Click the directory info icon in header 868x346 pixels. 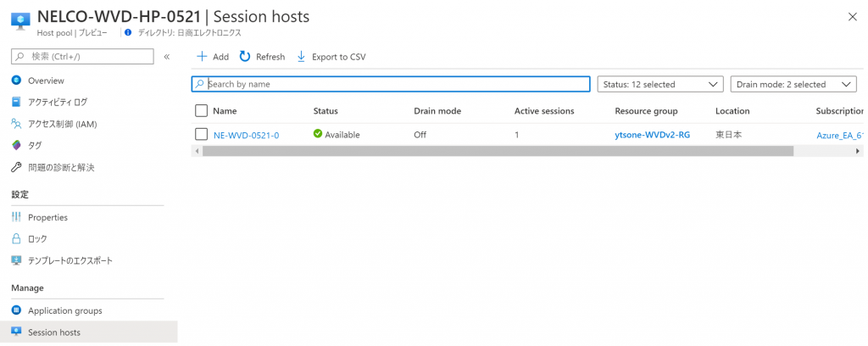pos(128,32)
